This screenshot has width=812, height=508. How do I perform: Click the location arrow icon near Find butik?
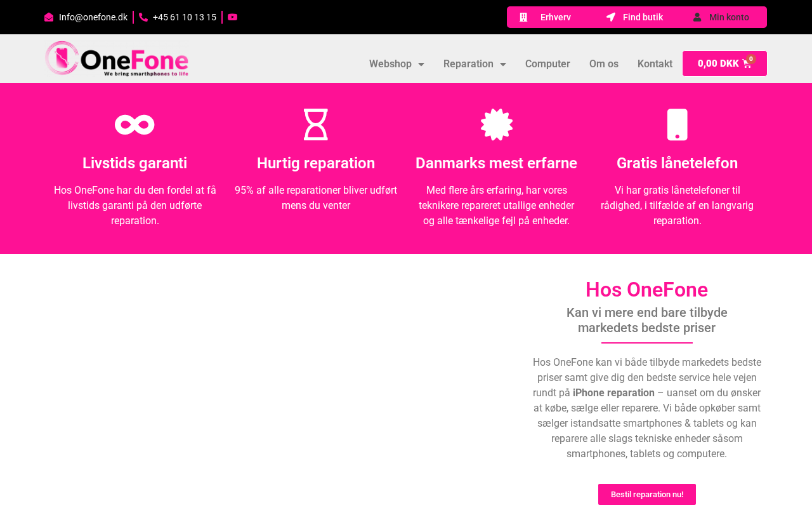[611, 17]
